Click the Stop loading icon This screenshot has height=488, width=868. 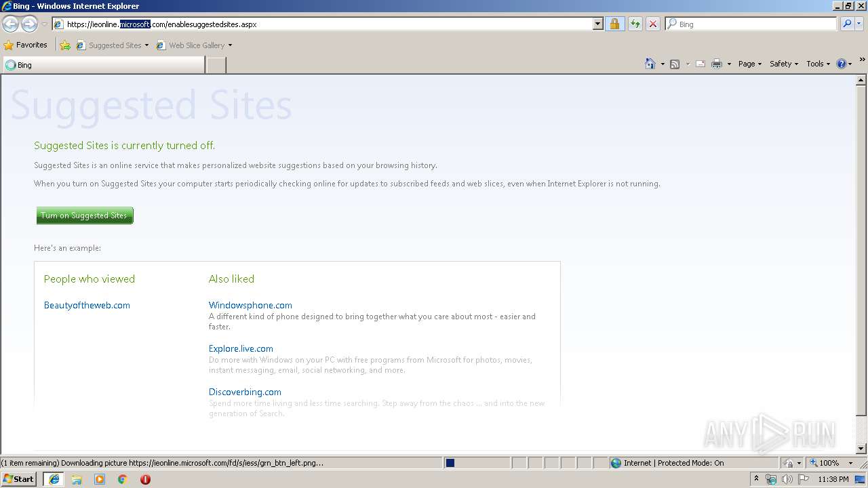652,24
